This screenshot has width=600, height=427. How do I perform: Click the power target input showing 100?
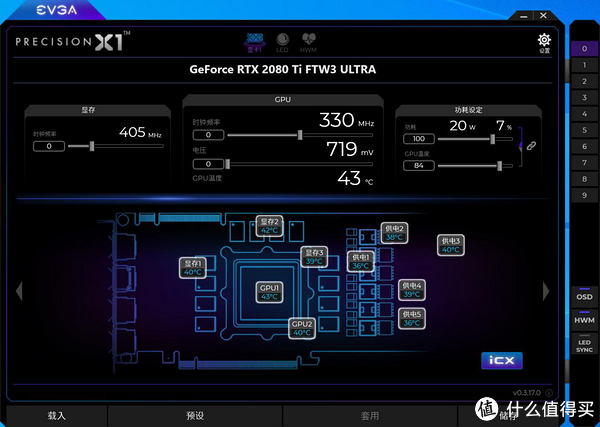point(419,139)
